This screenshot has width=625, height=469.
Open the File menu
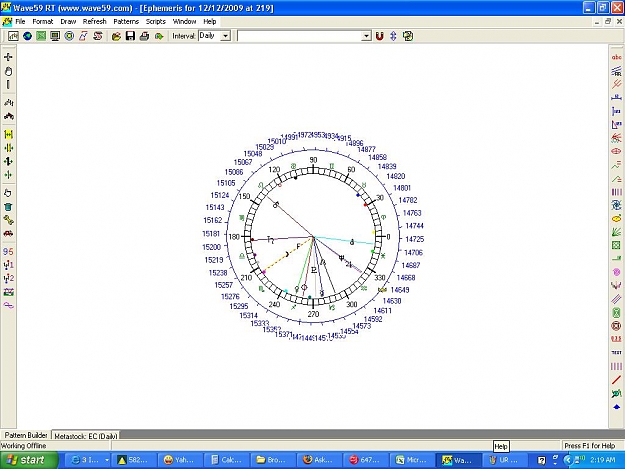point(20,22)
